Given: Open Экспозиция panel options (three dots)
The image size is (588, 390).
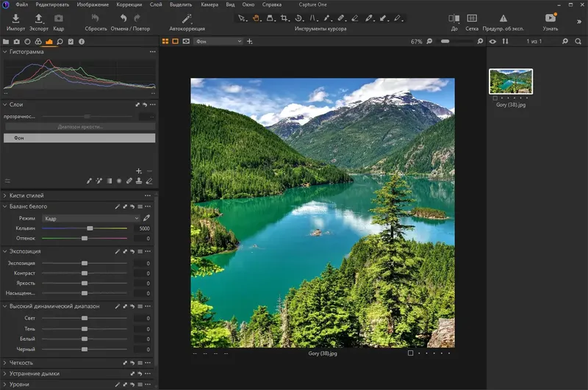Looking at the screenshot, I should coord(148,251).
